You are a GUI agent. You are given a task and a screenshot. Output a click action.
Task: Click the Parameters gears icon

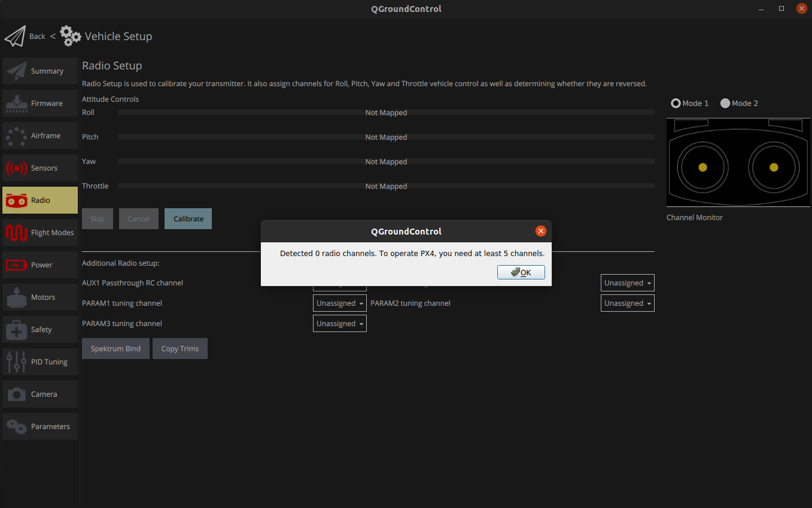point(16,427)
